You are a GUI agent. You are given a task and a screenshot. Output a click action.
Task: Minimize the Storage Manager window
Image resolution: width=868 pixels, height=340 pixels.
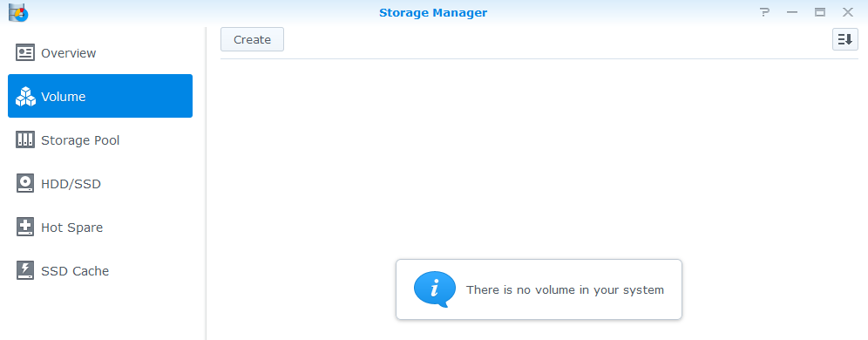[x=792, y=12]
